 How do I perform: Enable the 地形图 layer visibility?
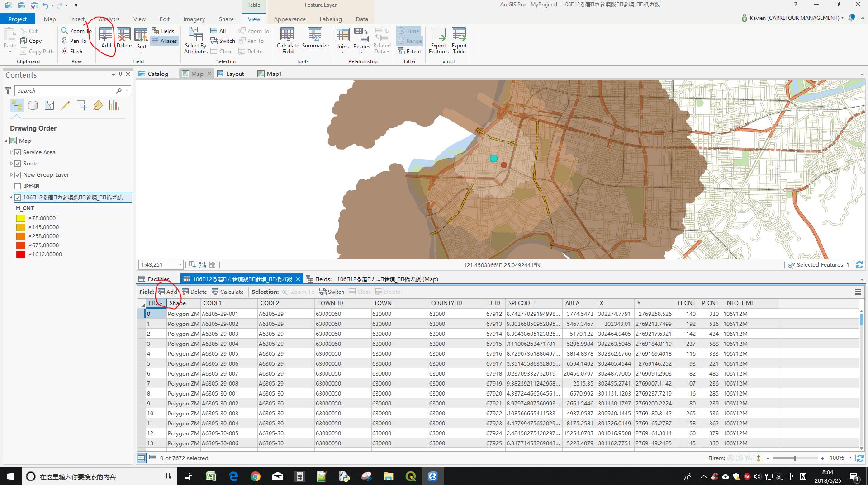pos(18,186)
